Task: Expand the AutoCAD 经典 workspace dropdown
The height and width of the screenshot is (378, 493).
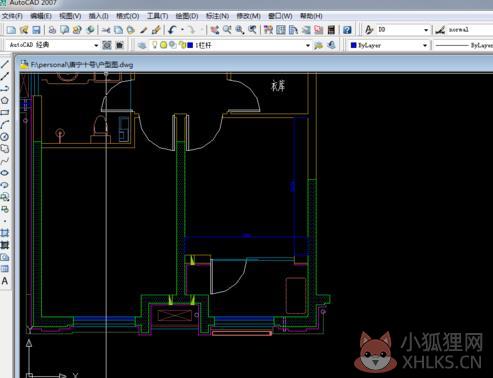Action: [x=96, y=45]
